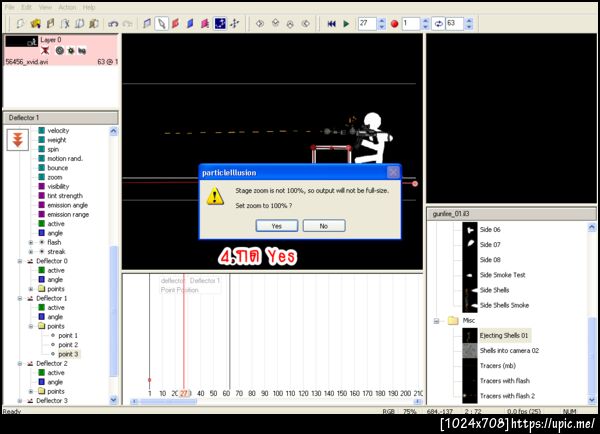This screenshot has width=600, height=434.
Task: Select Tracers with flash 2 emitter
Action: 507,396
